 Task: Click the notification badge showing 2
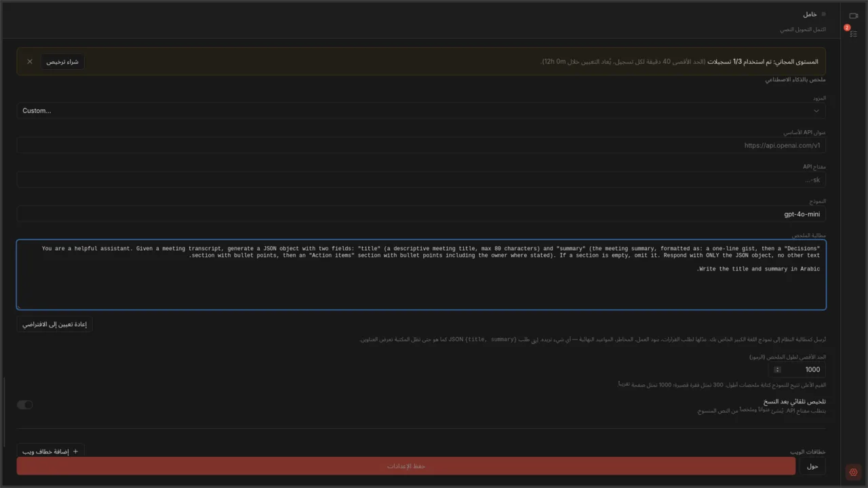pyautogui.click(x=847, y=28)
